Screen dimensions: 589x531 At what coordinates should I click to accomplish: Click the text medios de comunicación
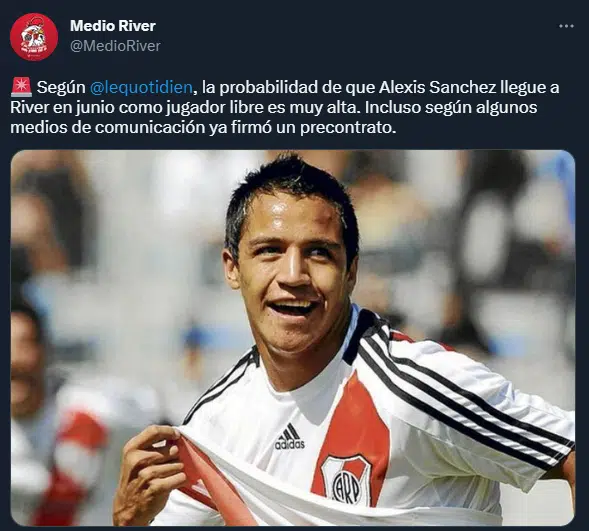pos(107,128)
